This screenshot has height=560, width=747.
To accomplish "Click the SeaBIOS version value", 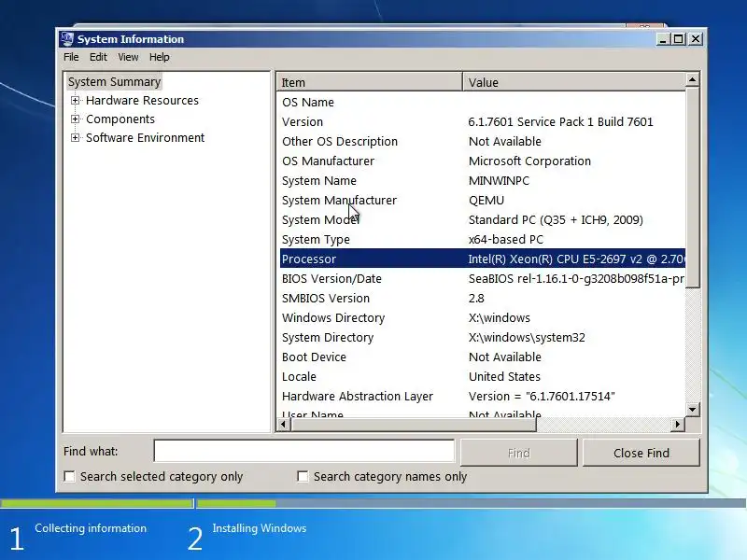I will click(x=576, y=278).
